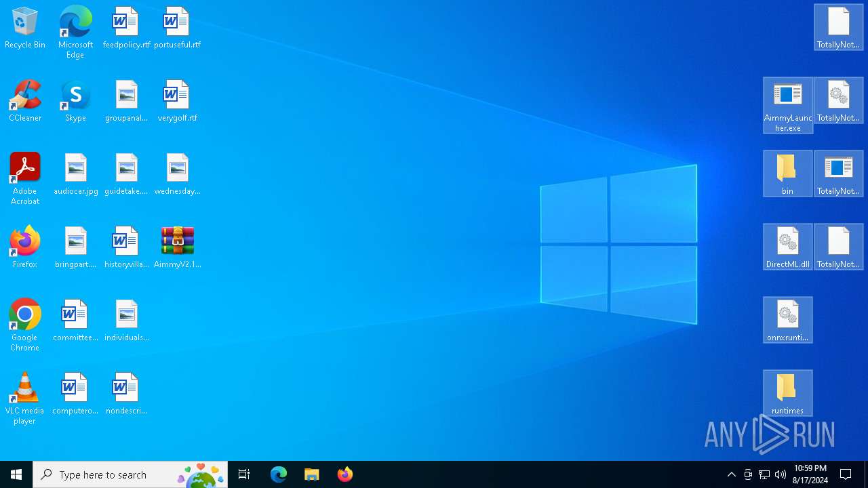Launch Firefox from the desktop shortcut
The height and width of the screenshot is (488, 868).
(x=25, y=248)
